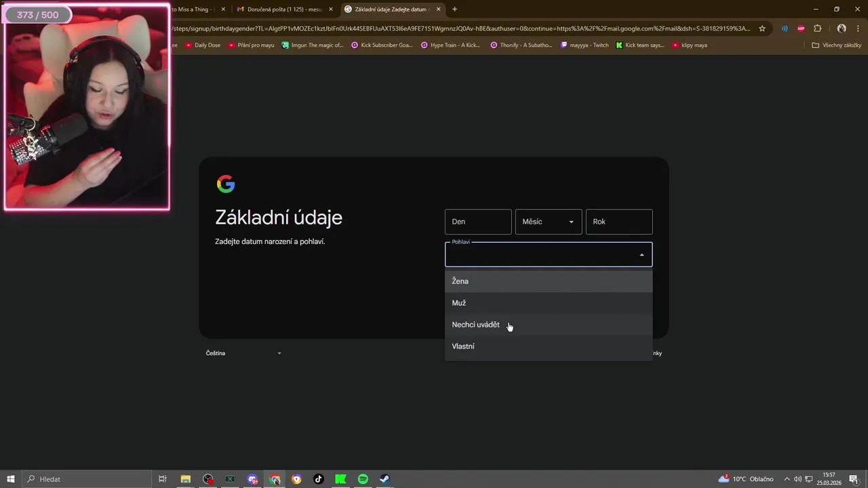Open TikTok from the taskbar

[x=319, y=479]
